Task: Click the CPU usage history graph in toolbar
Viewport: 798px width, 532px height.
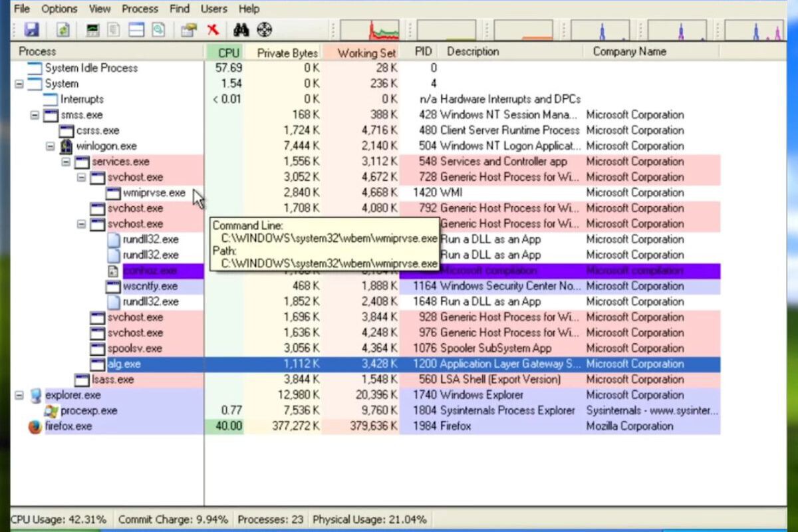Action: pos(370,30)
